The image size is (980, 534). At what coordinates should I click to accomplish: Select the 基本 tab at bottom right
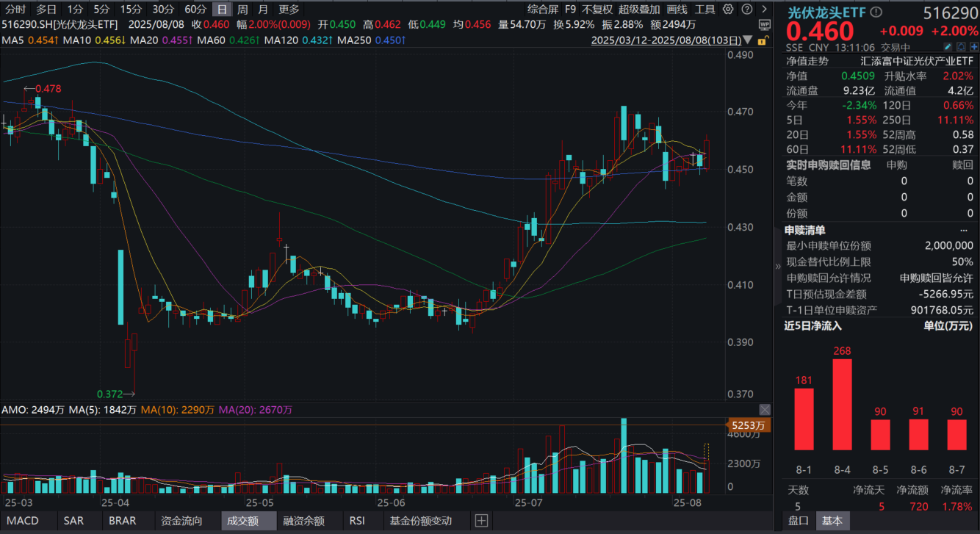point(832,521)
